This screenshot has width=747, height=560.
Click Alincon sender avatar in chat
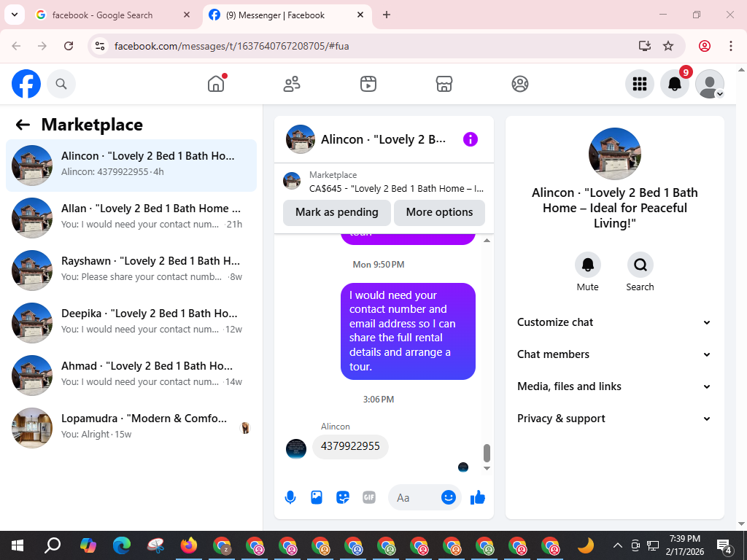point(296,448)
